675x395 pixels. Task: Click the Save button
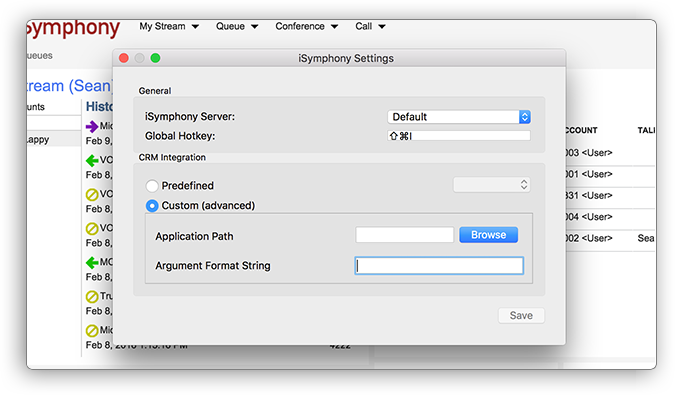(521, 315)
